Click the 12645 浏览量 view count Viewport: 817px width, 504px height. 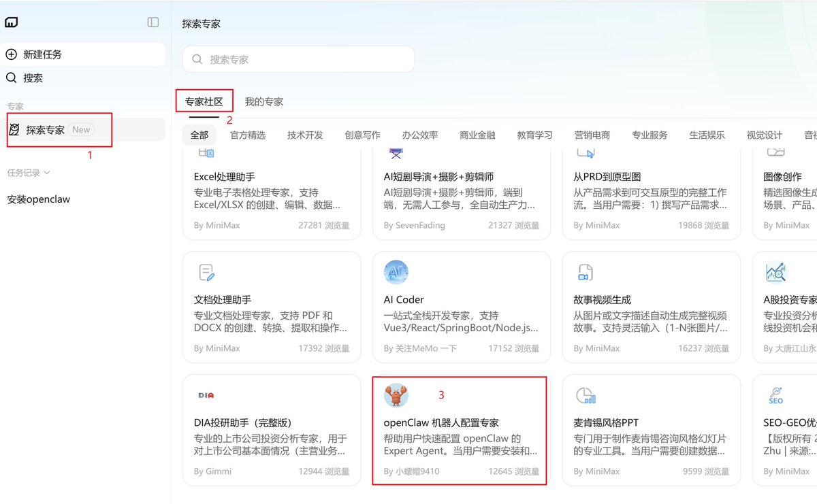coord(514,471)
